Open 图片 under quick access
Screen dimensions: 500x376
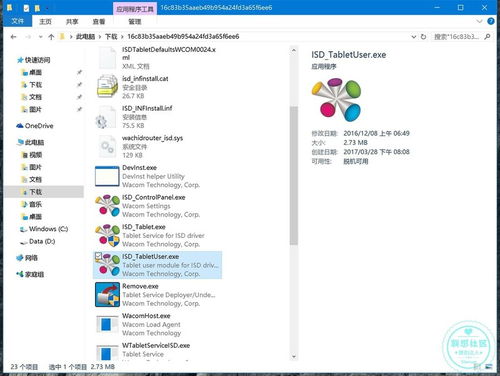click(35, 109)
